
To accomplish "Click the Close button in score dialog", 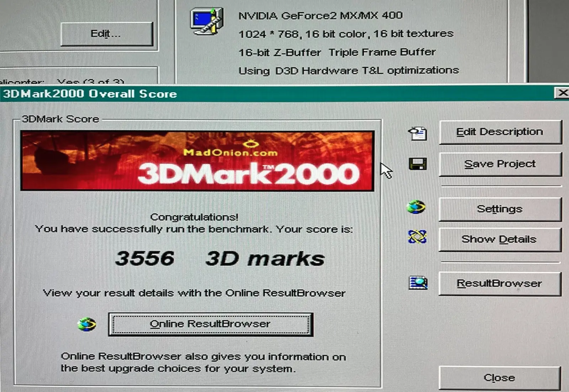I will tap(500, 378).
